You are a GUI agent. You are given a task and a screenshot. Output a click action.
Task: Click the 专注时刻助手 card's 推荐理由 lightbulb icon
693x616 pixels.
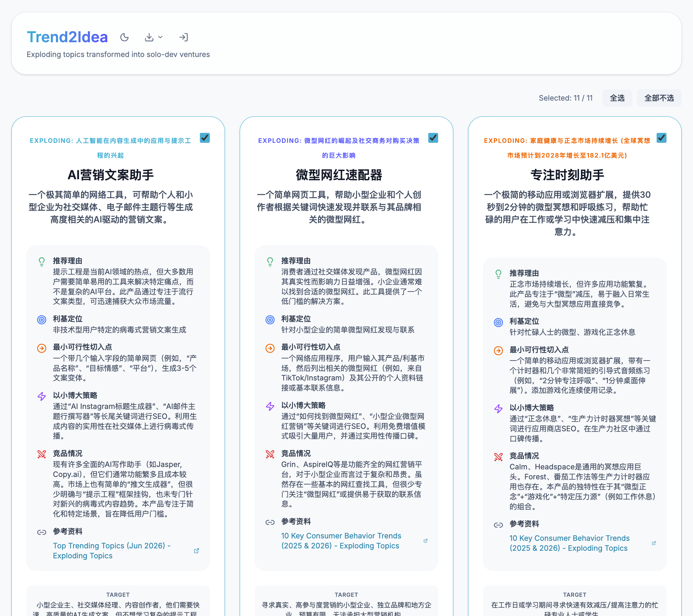[x=498, y=274]
